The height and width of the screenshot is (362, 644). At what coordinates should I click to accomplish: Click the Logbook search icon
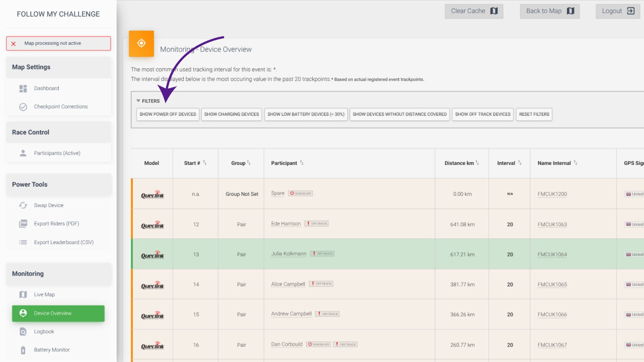(x=23, y=332)
